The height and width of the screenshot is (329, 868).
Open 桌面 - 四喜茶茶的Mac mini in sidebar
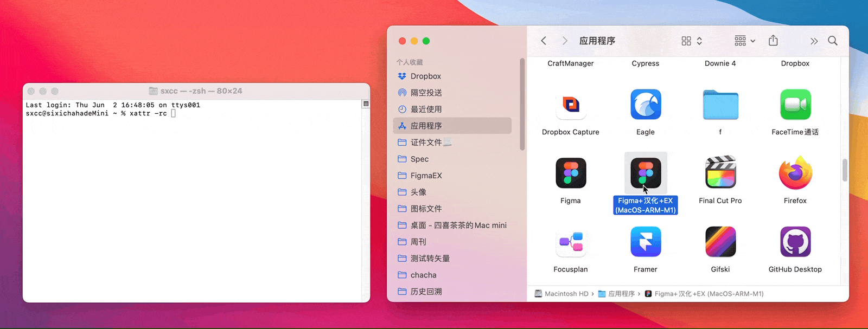[452, 225]
